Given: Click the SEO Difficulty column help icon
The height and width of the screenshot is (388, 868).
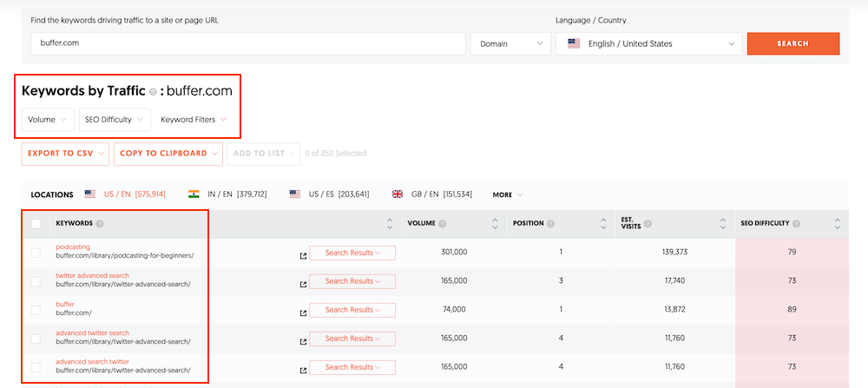Looking at the screenshot, I should 797,224.
